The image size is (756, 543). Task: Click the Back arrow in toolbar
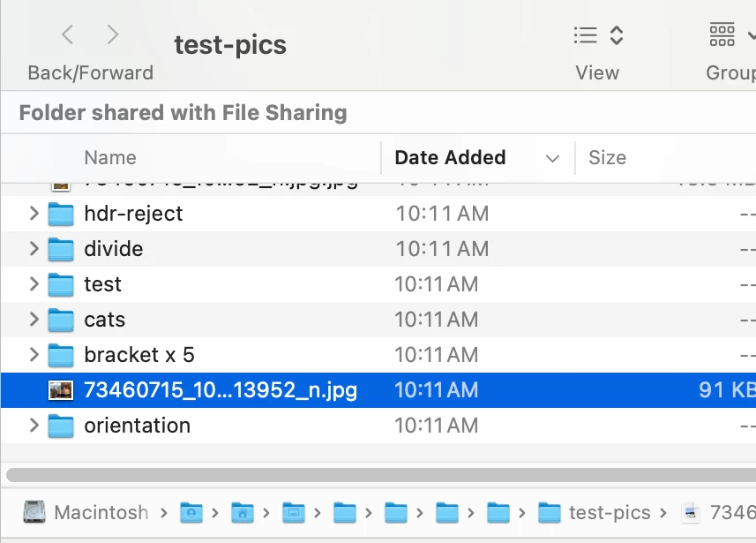(67, 35)
